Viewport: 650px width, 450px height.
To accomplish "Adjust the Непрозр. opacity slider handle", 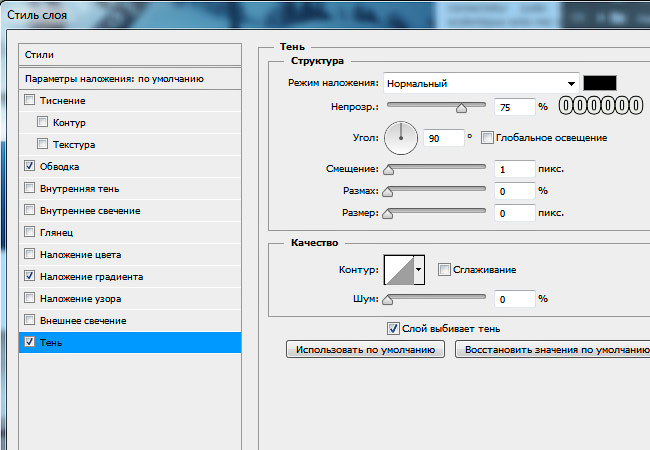I will (461, 108).
